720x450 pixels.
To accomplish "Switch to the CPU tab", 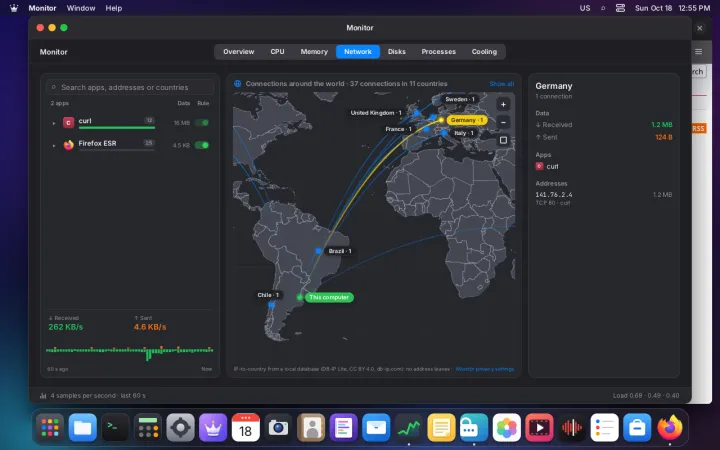I will tap(277, 51).
